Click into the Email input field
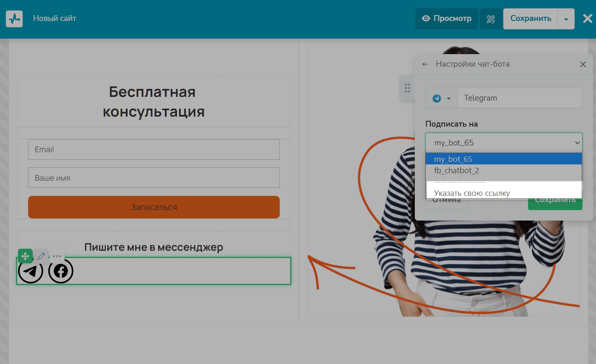 (154, 150)
